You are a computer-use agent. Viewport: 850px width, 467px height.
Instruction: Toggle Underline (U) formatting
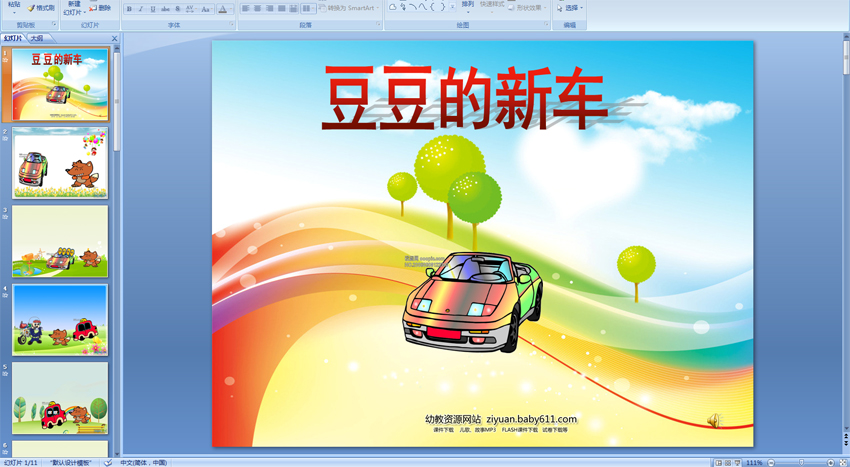(x=153, y=9)
